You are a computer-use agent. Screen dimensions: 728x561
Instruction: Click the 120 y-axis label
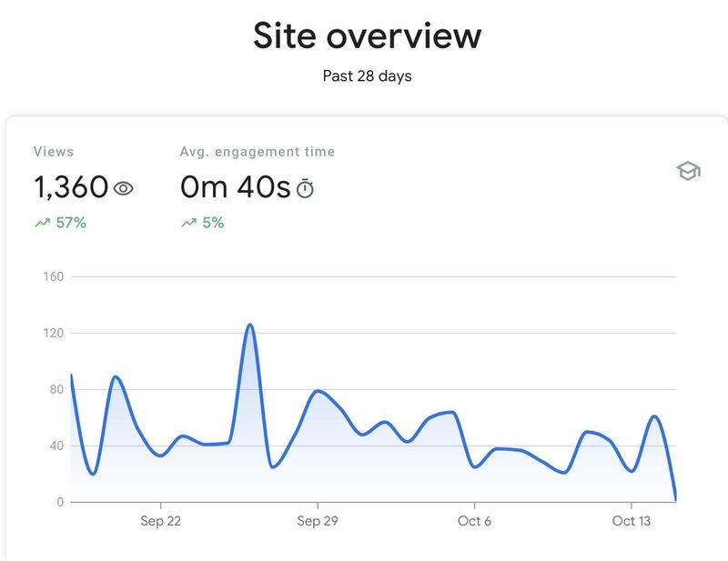pos(54,333)
